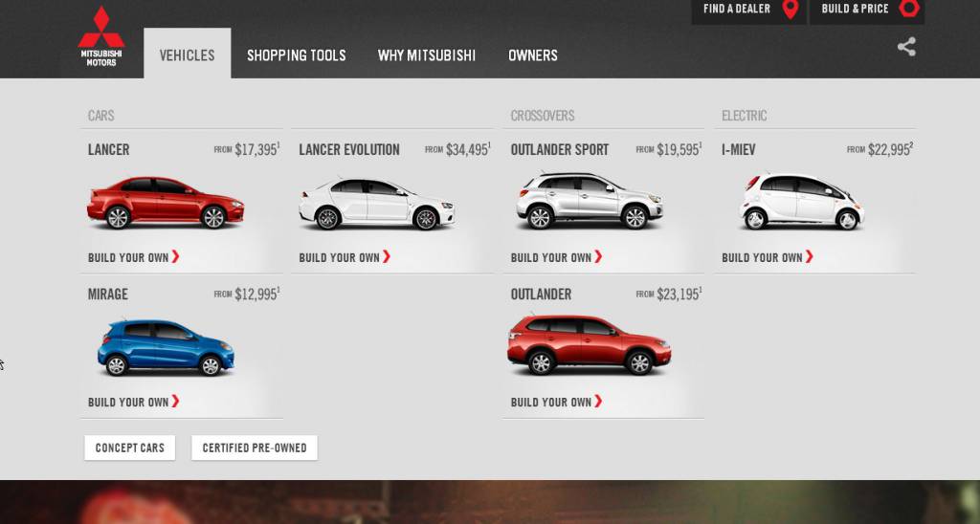Click the red arrow beside I-MiEV Build Your Own

[x=810, y=256]
